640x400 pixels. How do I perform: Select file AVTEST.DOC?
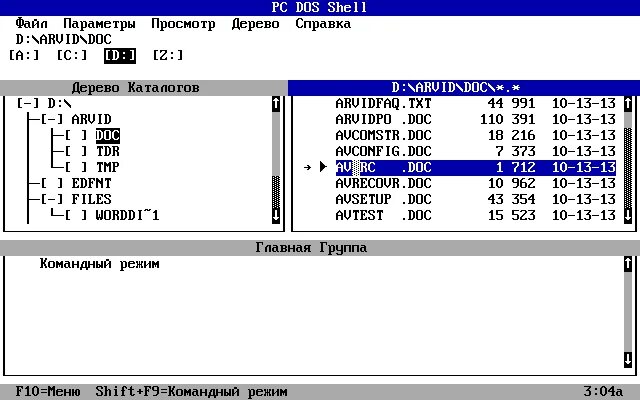(476, 215)
